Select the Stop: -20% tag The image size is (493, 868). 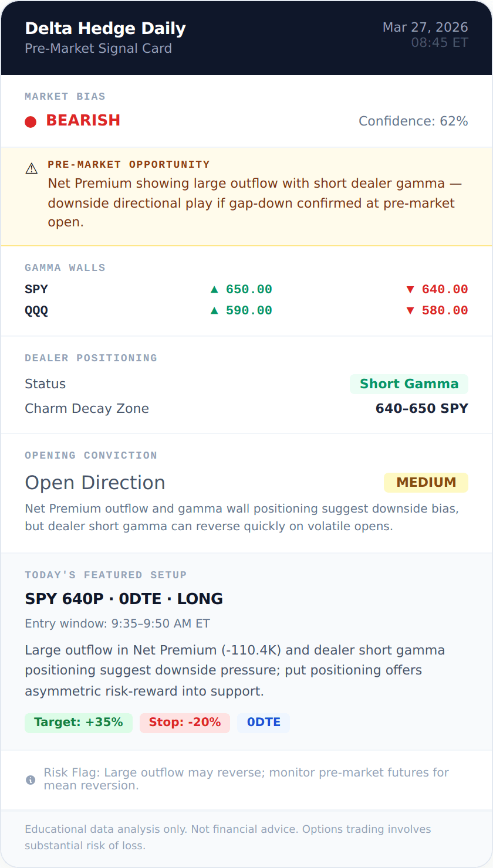tap(184, 723)
